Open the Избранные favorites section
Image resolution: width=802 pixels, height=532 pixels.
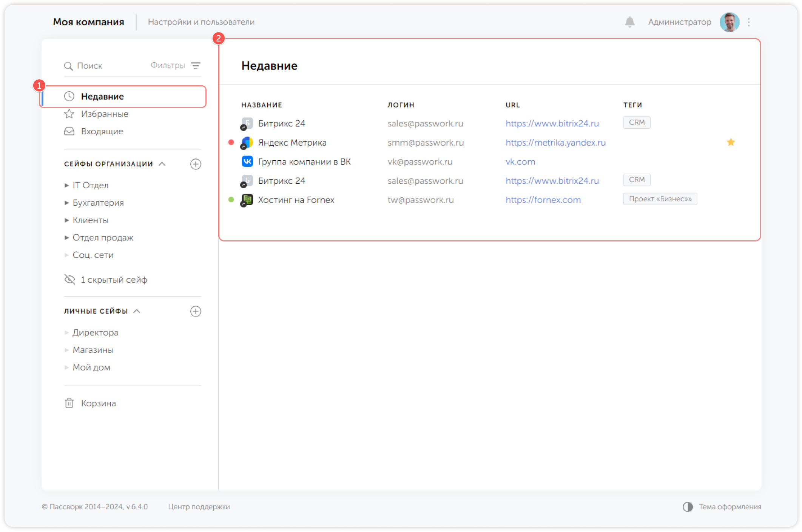click(105, 114)
